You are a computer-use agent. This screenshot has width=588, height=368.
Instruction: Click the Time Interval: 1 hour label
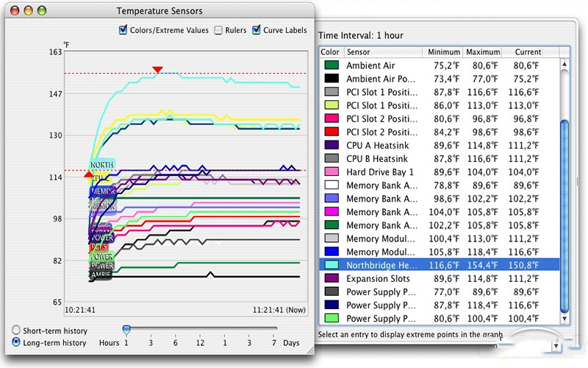(x=361, y=35)
